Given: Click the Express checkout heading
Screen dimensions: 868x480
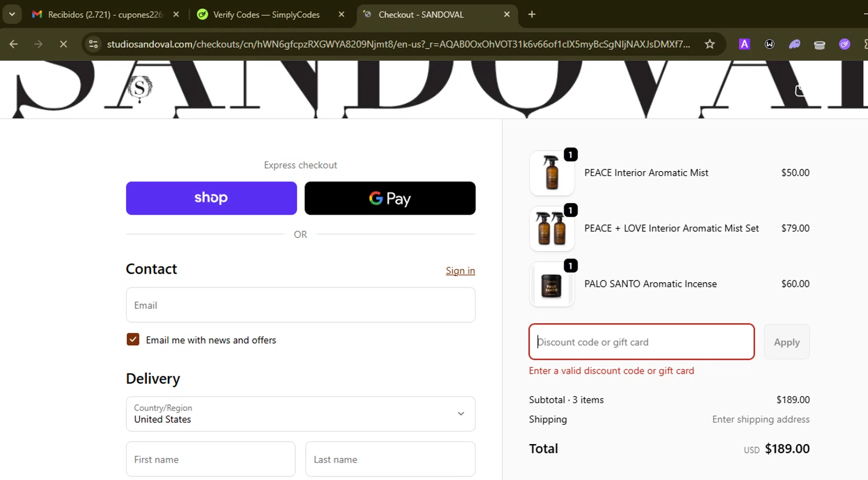Looking at the screenshot, I should pyautogui.click(x=300, y=165).
